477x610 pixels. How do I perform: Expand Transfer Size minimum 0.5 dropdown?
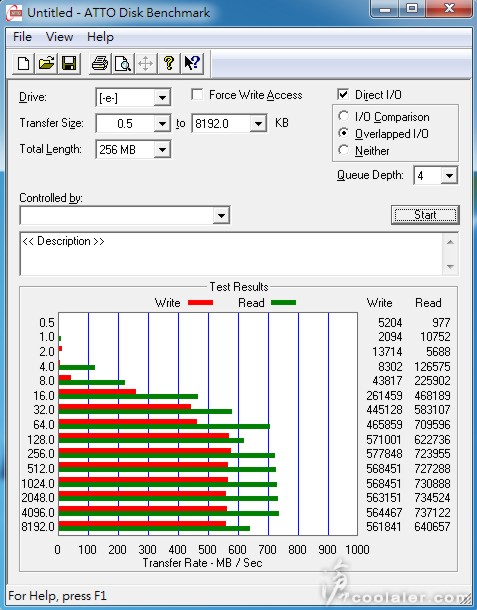coord(162,124)
